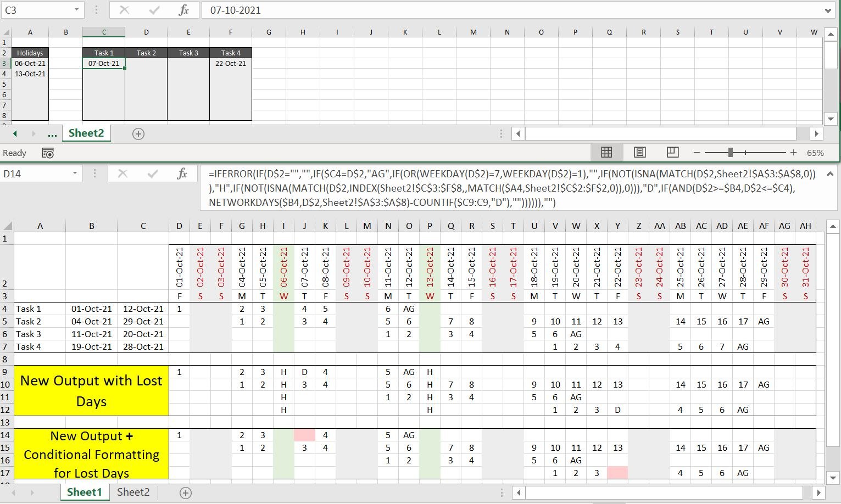Add new sheet in top window

[x=138, y=133]
